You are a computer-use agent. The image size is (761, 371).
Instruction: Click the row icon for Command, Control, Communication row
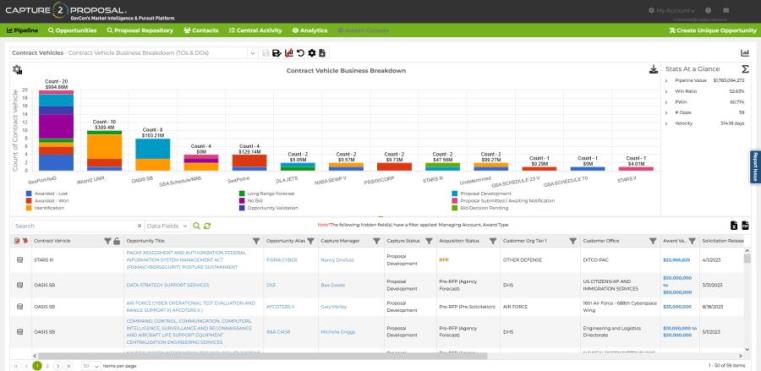point(20,332)
